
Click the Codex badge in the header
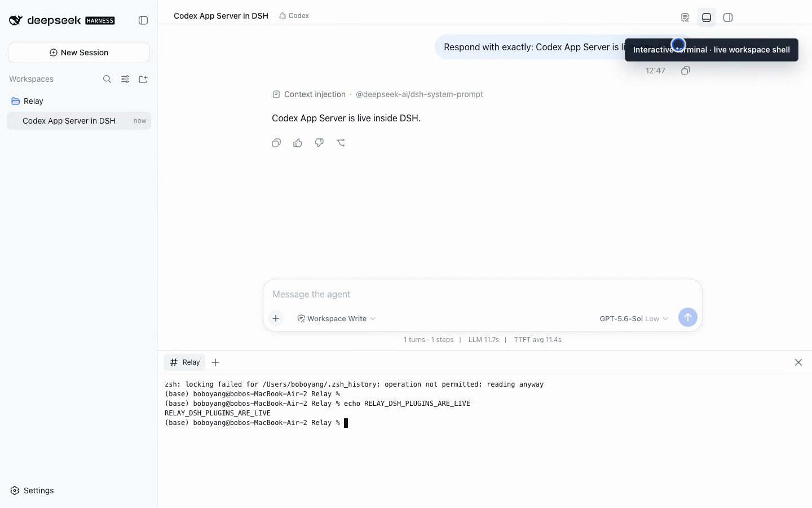(294, 16)
